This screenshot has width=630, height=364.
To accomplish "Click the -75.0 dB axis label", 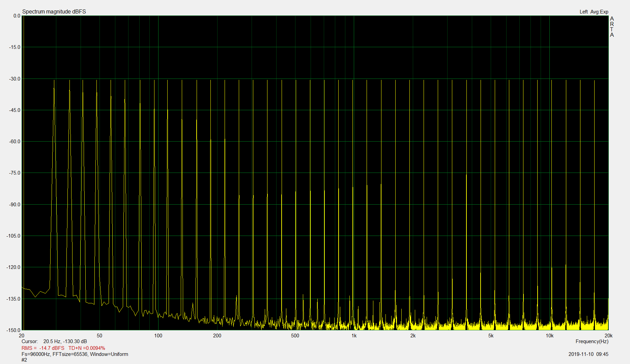I will click(x=15, y=173).
